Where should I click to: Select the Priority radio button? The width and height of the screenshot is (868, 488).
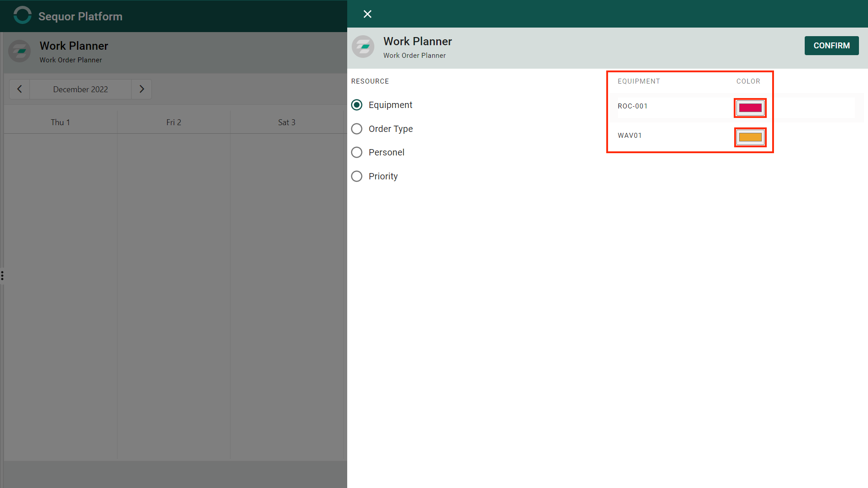tap(357, 176)
